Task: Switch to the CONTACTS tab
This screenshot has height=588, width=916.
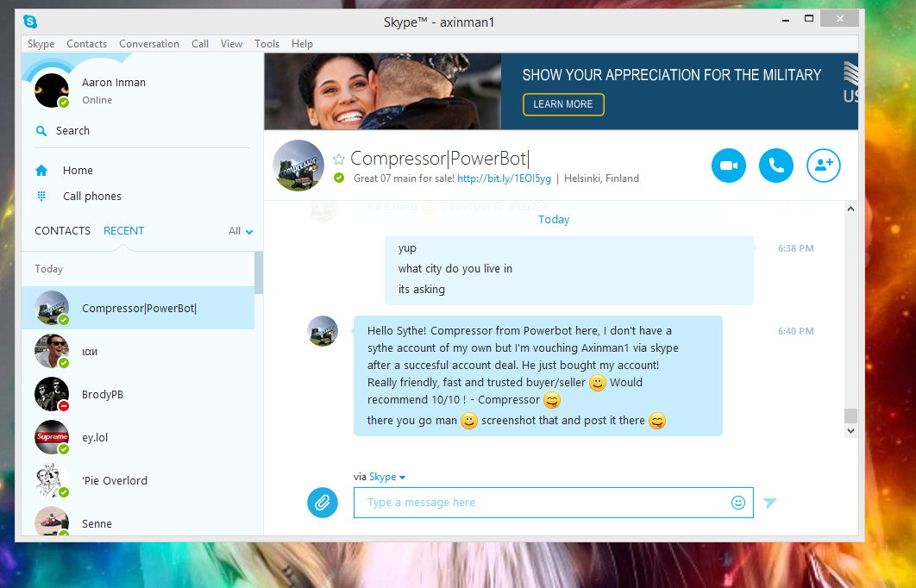Action: click(62, 231)
